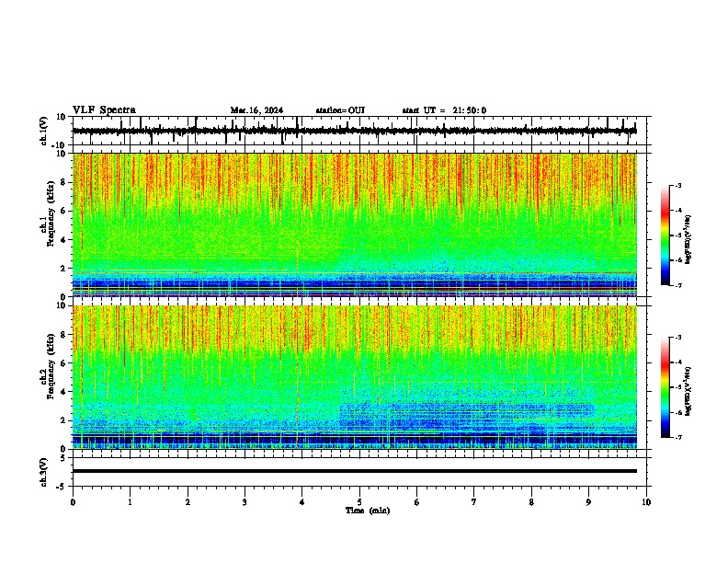Image resolution: width=728 pixels, height=563 pixels.
Task: Click the ch.1 Frequency (kHz) axis label
Action: point(49,214)
